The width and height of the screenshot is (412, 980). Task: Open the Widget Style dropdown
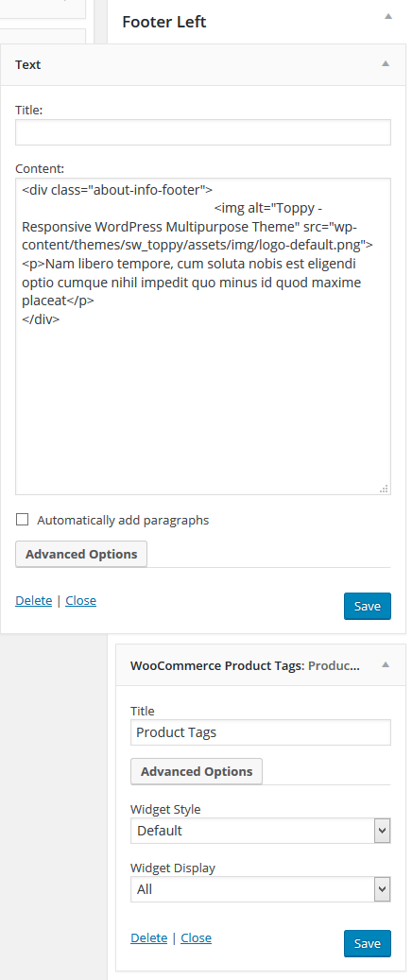[x=260, y=831]
